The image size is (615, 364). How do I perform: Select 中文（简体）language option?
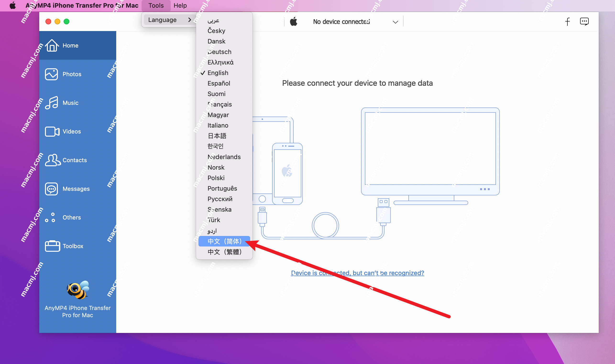coord(224,241)
